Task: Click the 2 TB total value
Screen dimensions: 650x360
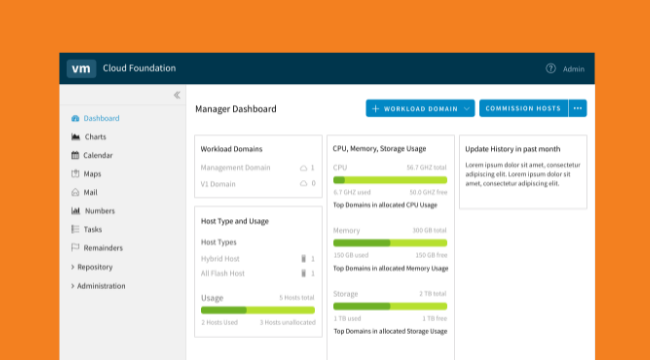Action: point(433,294)
